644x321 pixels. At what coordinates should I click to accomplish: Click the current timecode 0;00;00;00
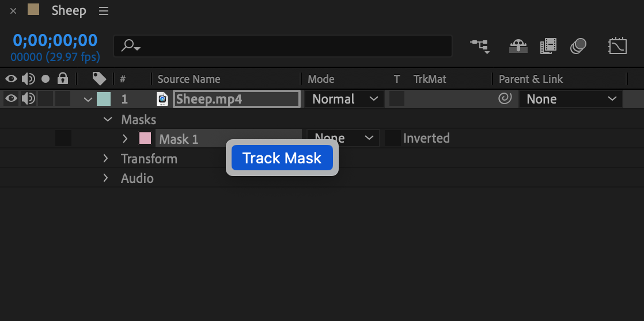point(55,40)
